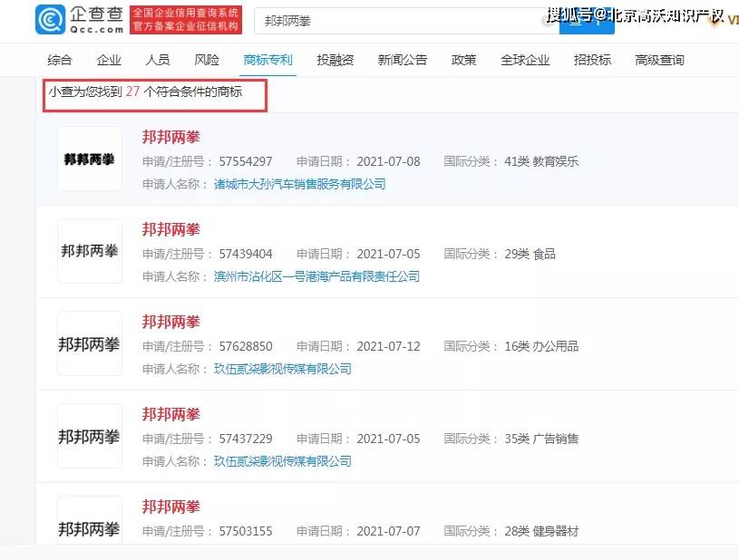
Task: Select the 全球企业 tab
Action: point(525,60)
